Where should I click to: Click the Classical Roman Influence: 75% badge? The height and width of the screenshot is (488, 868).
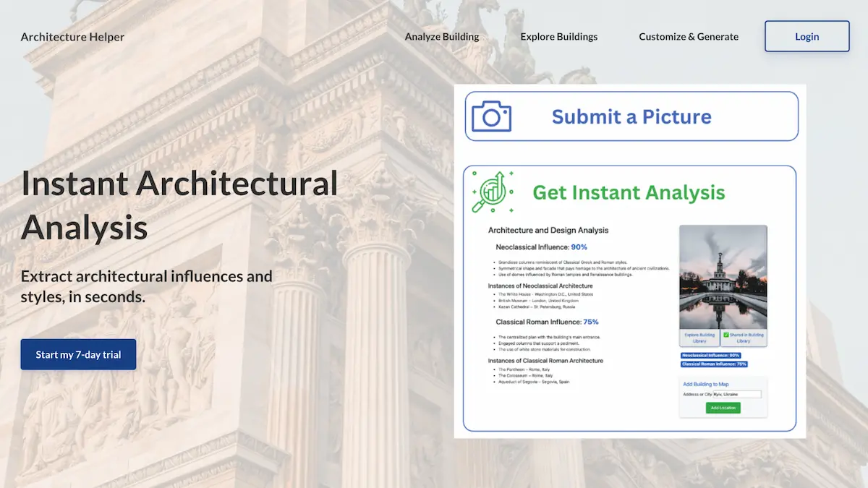click(714, 364)
